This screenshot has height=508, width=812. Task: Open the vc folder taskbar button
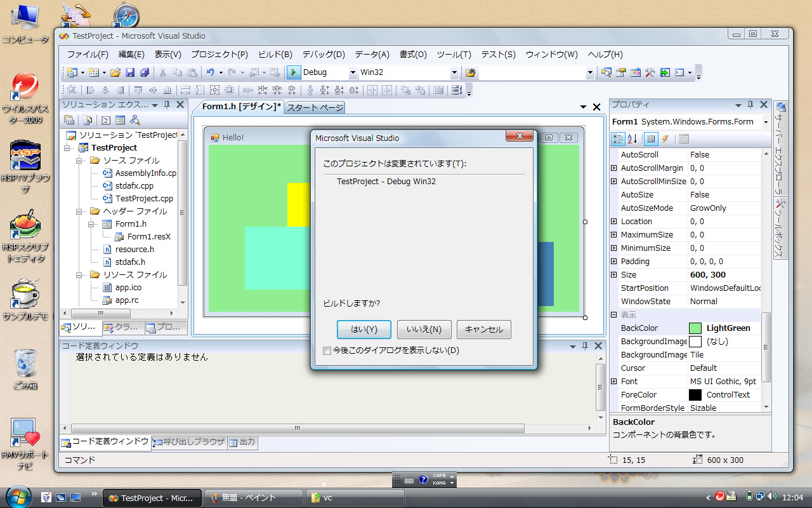pos(355,498)
